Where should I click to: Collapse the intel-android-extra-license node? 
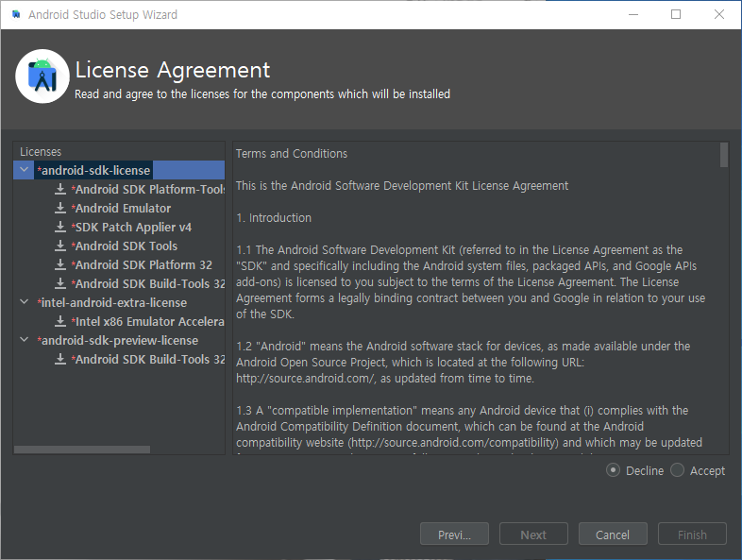(x=25, y=302)
